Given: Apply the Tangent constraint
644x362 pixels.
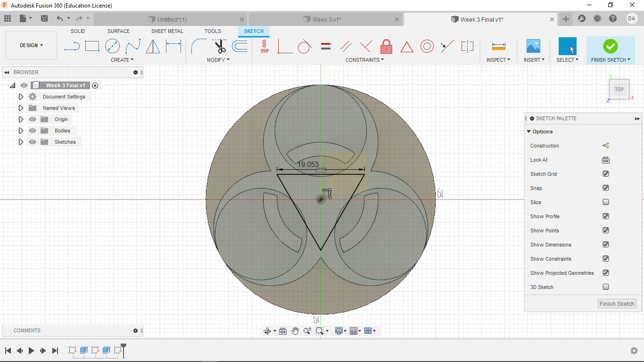Looking at the screenshot, I should coord(305,46).
